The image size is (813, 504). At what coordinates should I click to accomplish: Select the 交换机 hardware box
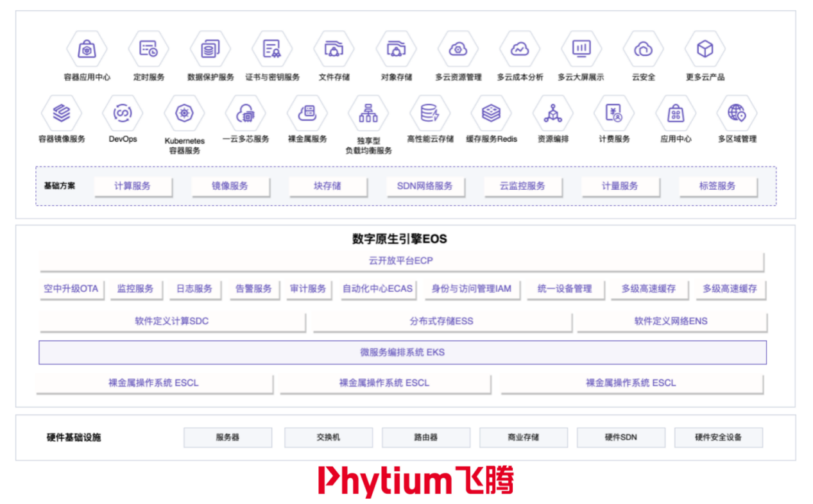329,437
